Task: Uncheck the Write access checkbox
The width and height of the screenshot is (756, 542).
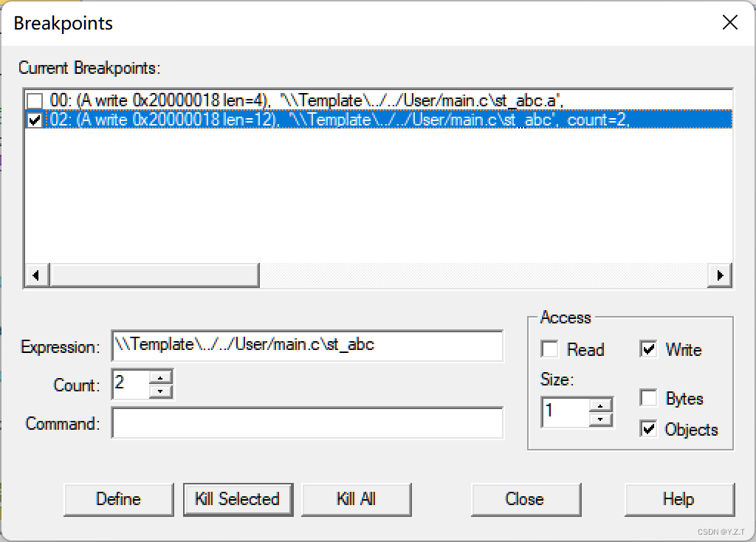Action: [x=648, y=349]
